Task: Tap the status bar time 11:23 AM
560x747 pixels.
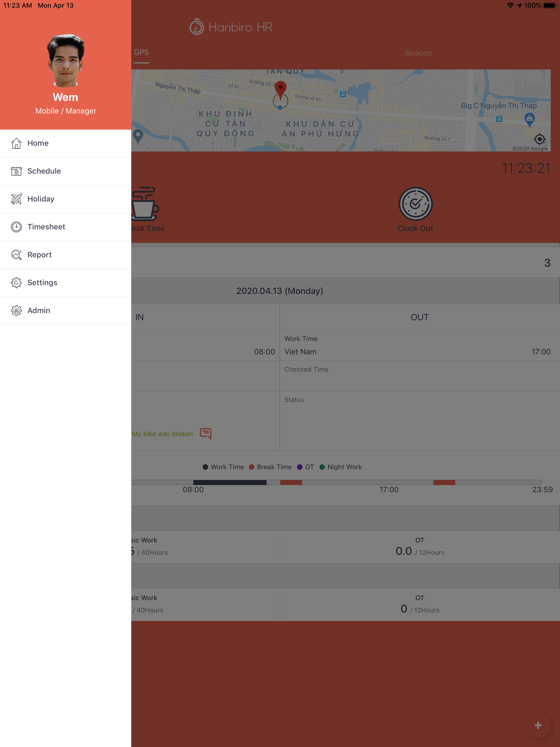Action: [17, 5]
